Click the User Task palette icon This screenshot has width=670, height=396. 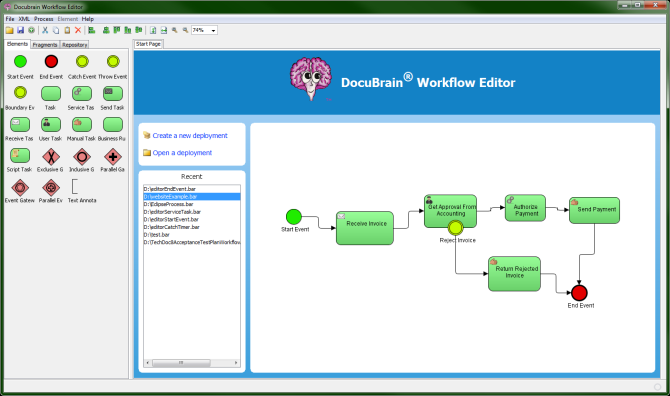point(51,124)
